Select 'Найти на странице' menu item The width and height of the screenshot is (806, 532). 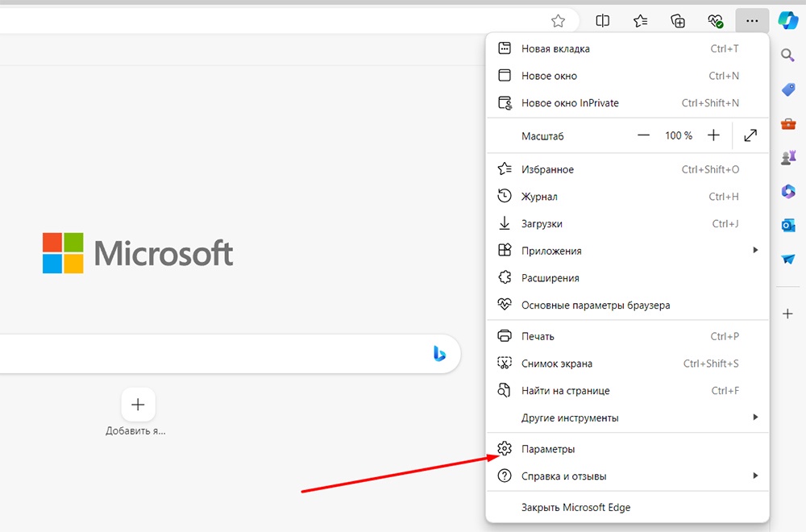627,391
